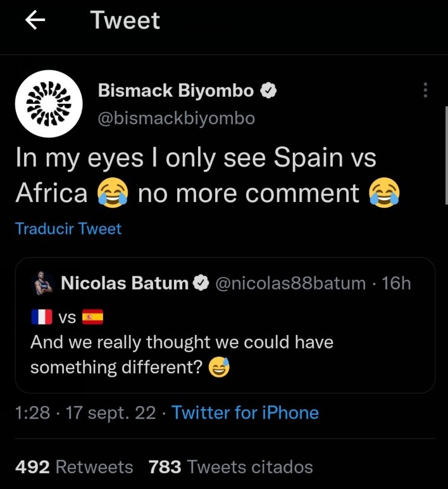Screen dimensions: 448x489
Task: Open Bismack Biyombo's profile name
Action: [175, 91]
